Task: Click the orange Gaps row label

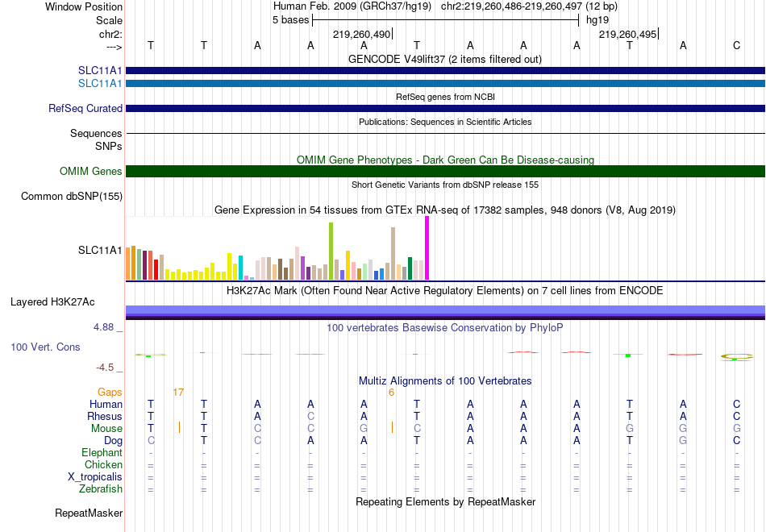Action: pos(110,393)
